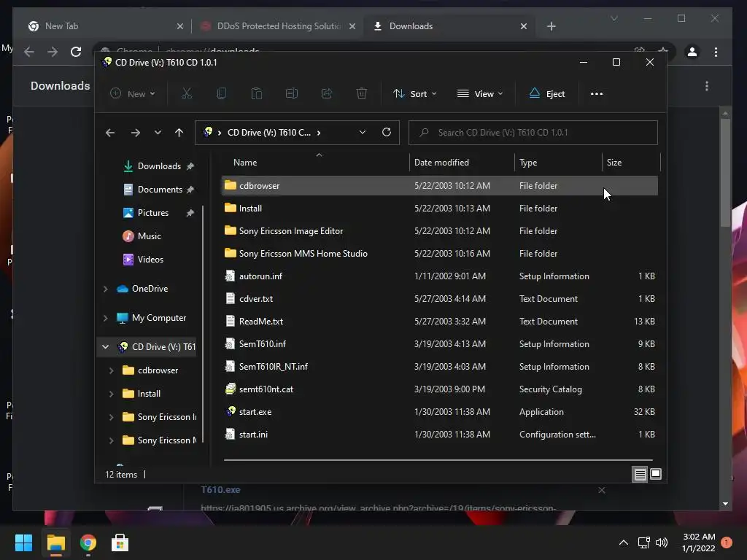Sort files by Type column header
The width and height of the screenshot is (747, 560).
[558, 163]
